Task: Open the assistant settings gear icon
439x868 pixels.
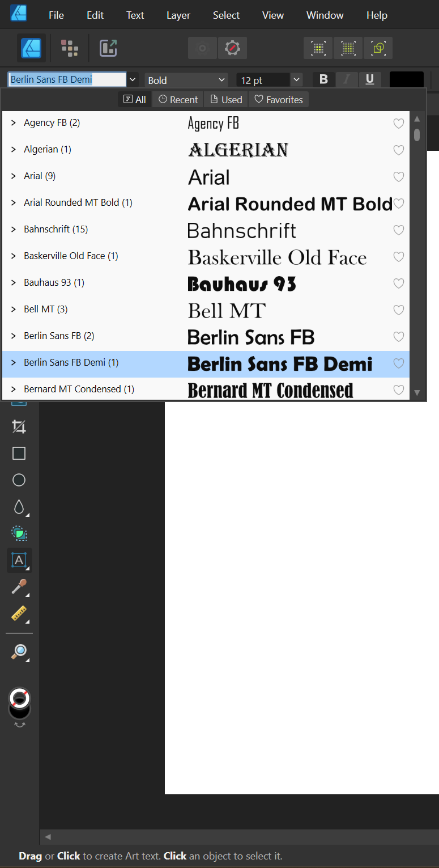Action: click(232, 48)
